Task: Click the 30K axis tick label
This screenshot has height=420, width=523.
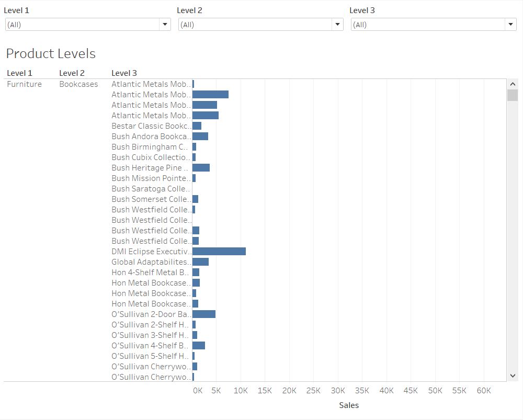Action: point(338,391)
